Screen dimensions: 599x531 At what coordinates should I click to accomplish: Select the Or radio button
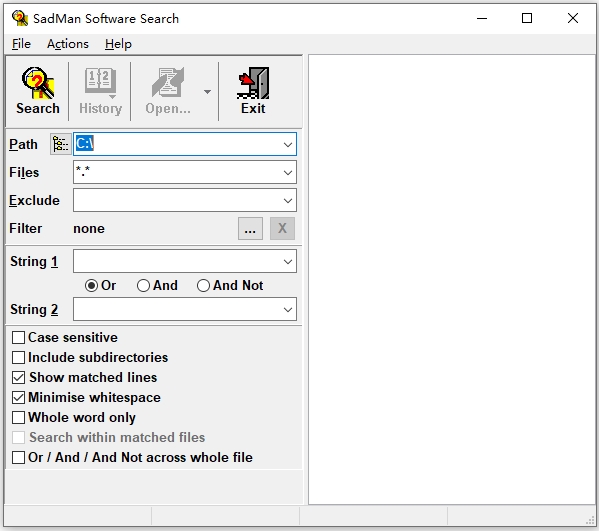point(91,285)
